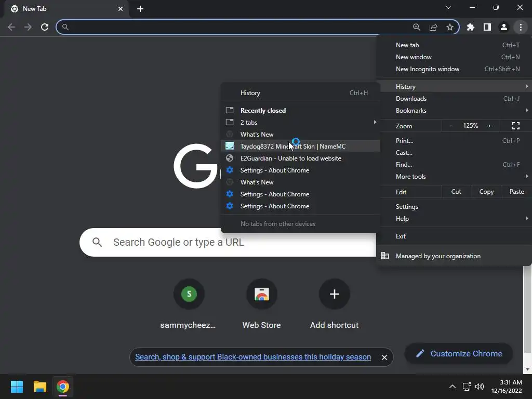The image size is (532, 399).
Task: Click the zoom magnifier icon in address bar
Action: (416, 27)
